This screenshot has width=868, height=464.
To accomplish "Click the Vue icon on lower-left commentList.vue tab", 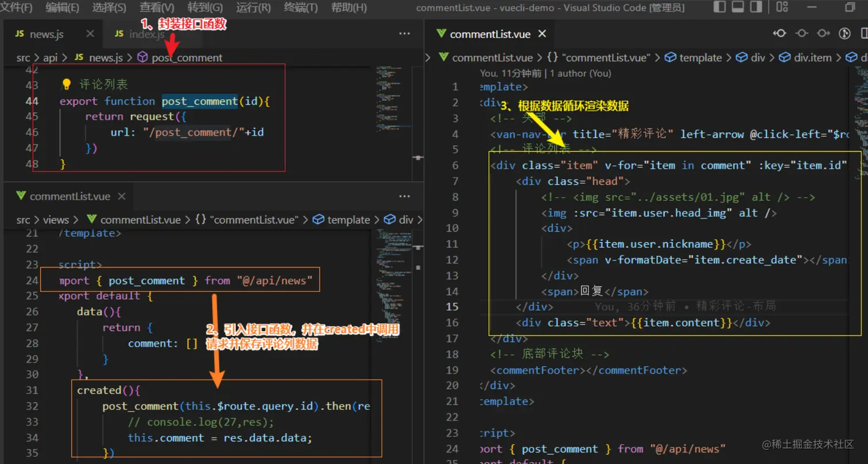I will coord(21,196).
